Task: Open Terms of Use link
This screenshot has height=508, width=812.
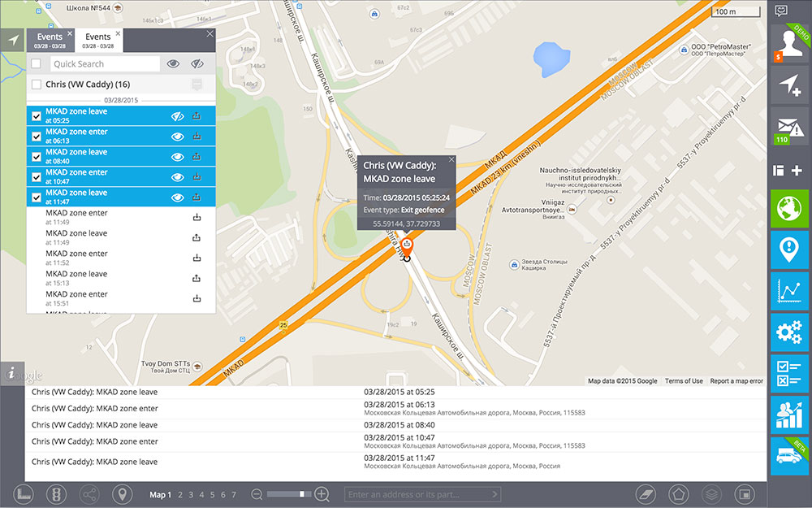Action: coord(684,381)
